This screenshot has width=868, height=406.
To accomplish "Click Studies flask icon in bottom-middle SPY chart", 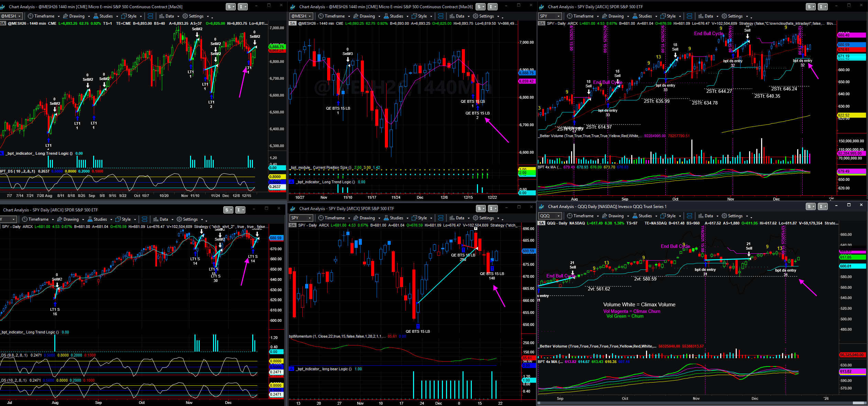I will 387,218.
